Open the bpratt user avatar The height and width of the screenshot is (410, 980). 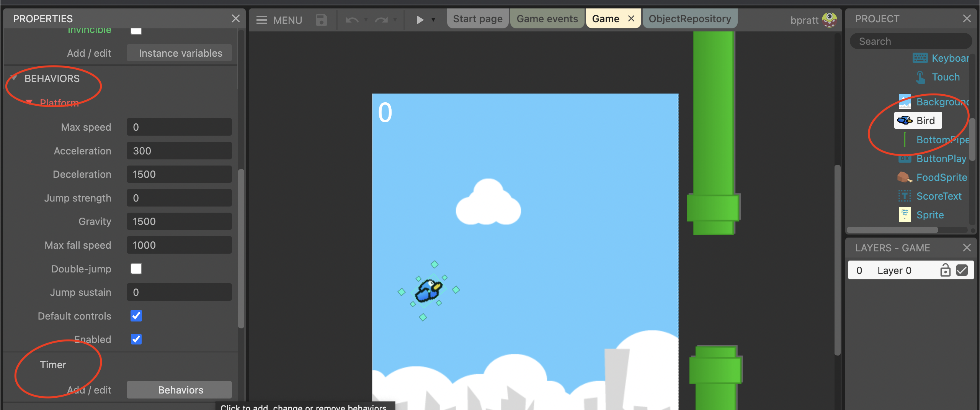coord(829,20)
